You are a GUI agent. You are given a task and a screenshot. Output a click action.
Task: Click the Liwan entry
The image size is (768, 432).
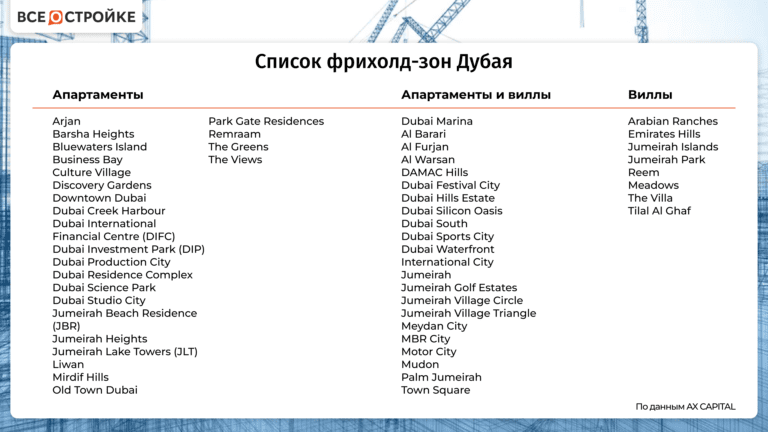[x=68, y=364]
